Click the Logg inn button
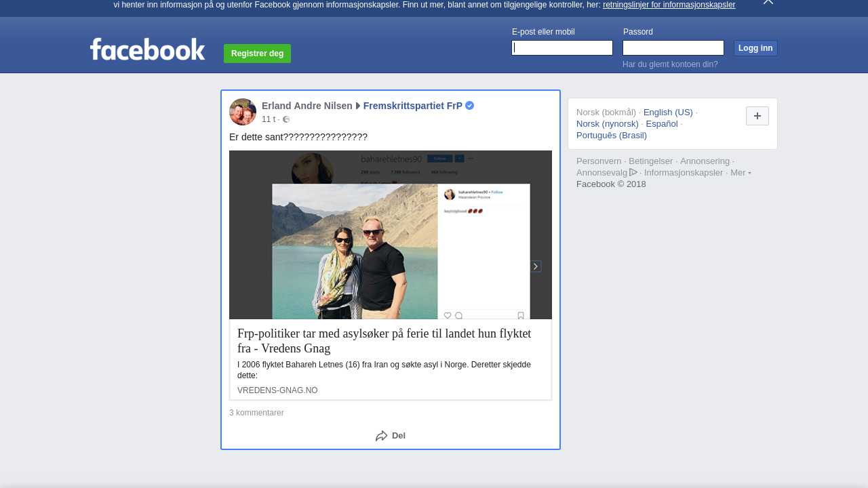This screenshot has width=868, height=488. pyautogui.click(x=755, y=48)
